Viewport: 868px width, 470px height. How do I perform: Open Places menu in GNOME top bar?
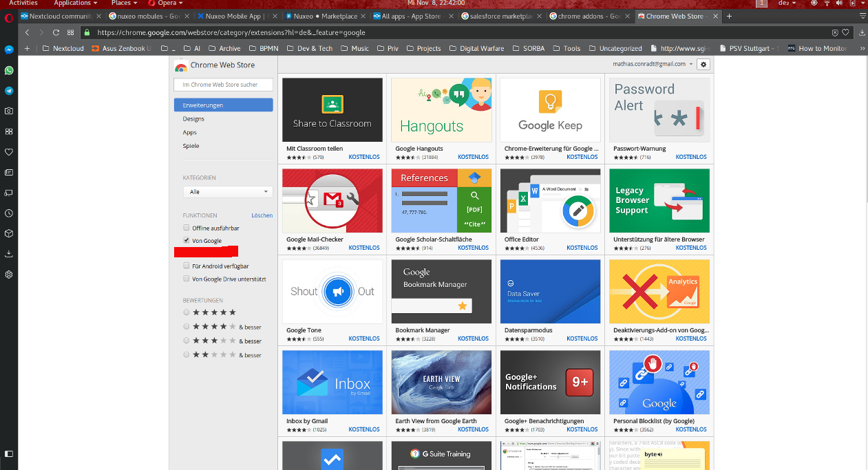tap(124, 3)
